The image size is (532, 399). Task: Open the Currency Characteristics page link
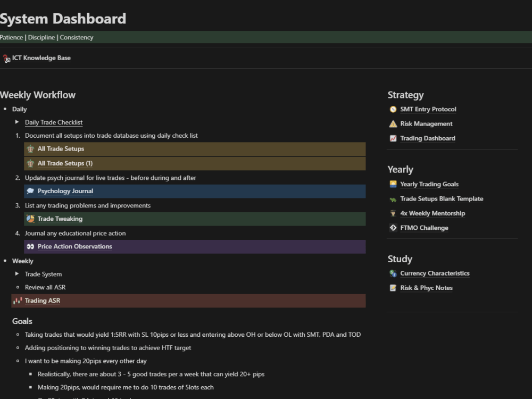pyautogui.click(x=434, y=273)
